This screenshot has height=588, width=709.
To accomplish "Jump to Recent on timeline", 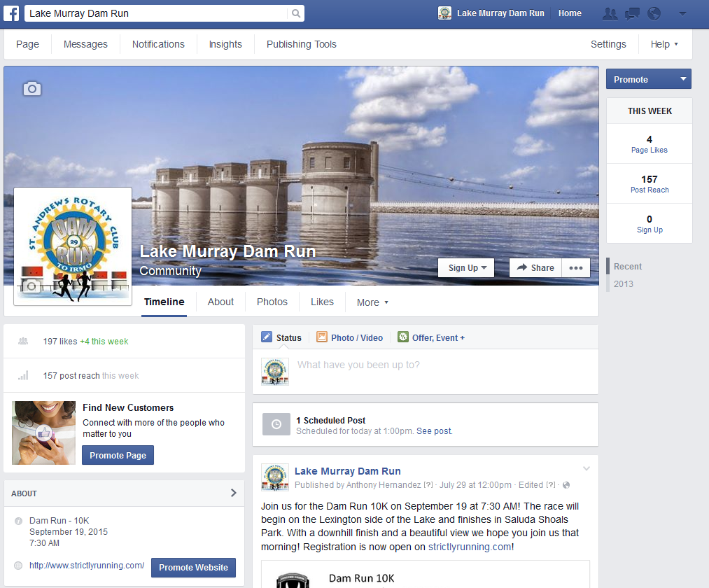I will point(628,267).
